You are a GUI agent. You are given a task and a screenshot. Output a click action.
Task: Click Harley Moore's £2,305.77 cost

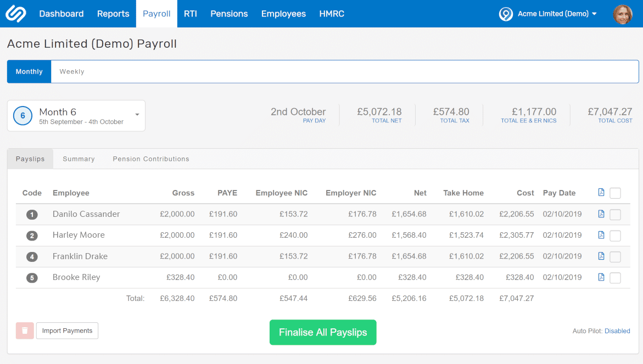(x=517, y=235)
